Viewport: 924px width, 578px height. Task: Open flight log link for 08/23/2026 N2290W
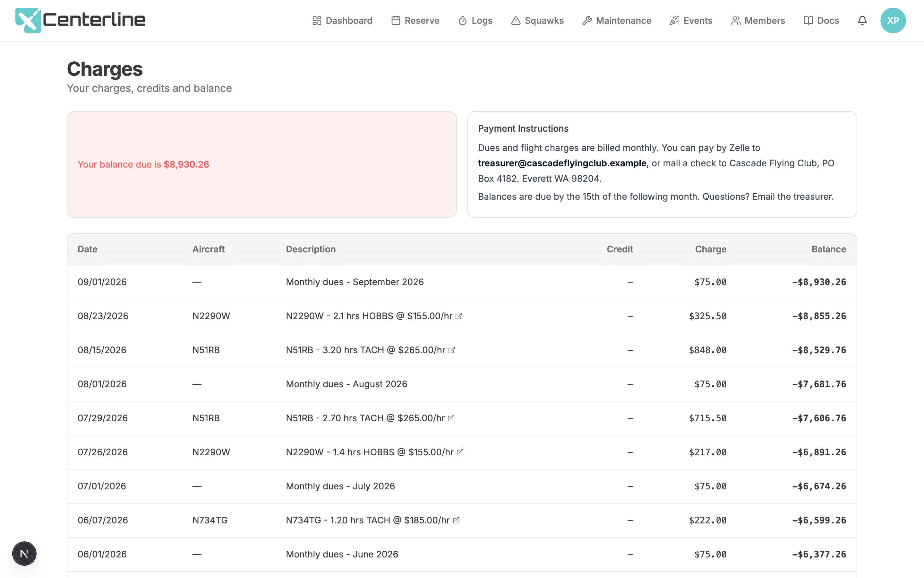459,316
